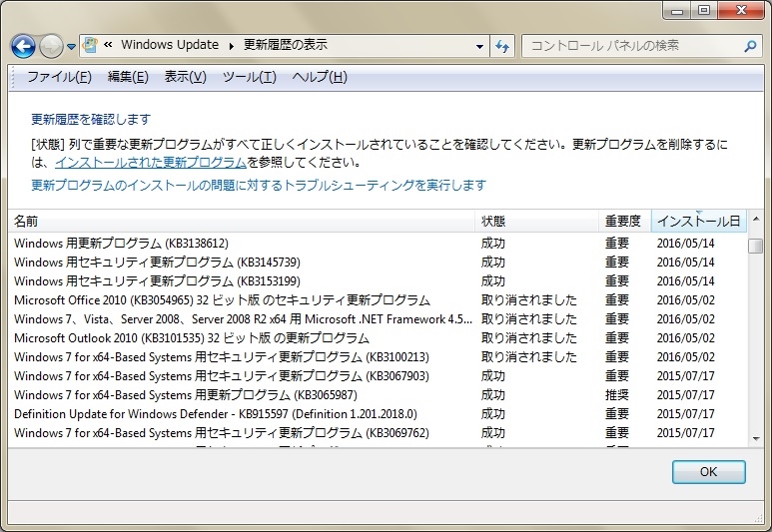Image resolution: width=772 pixels, height=532 pixels.
Task: Click 2016/05/02 date of KB3100213
Action: 685,357
